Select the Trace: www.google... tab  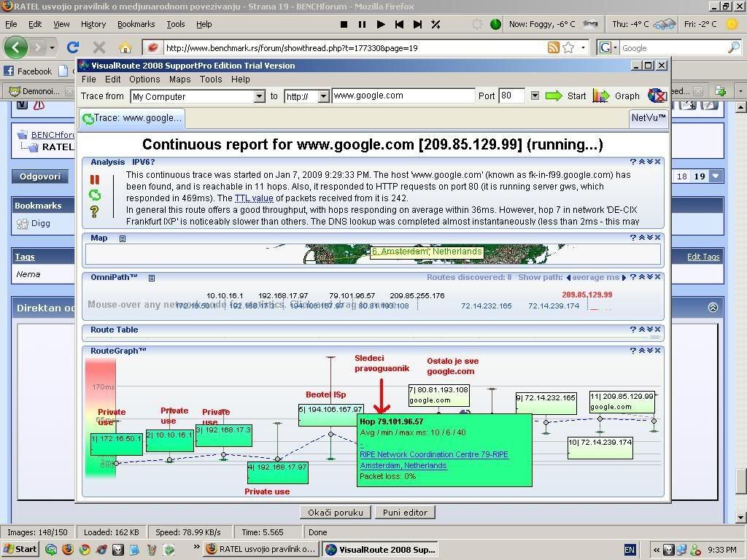[x=132, y=118]
